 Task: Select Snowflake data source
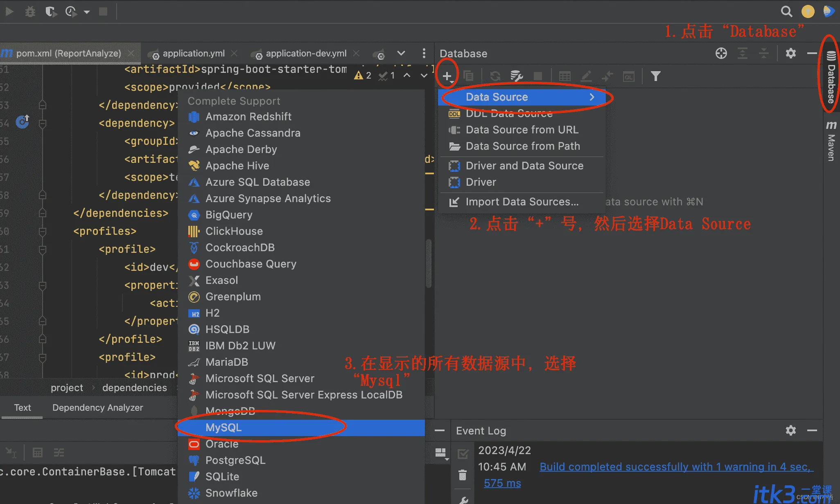click(301, 493)
